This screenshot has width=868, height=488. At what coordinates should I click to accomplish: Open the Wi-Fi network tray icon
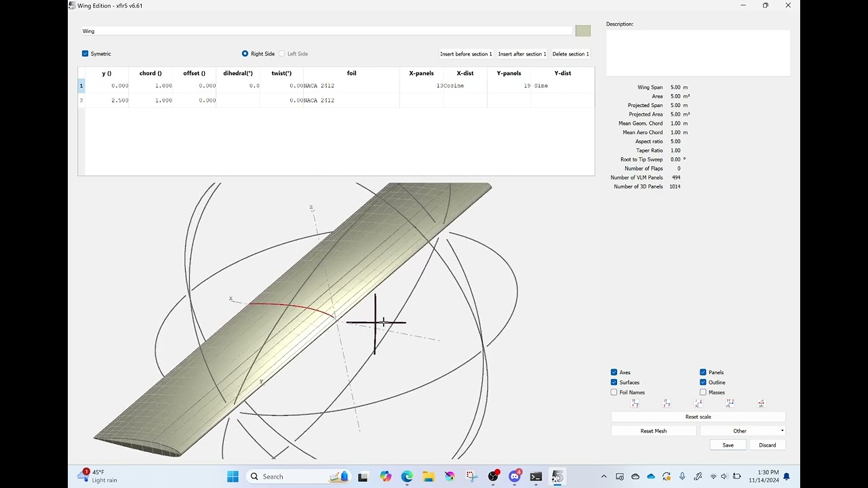(x=713, y=476)
